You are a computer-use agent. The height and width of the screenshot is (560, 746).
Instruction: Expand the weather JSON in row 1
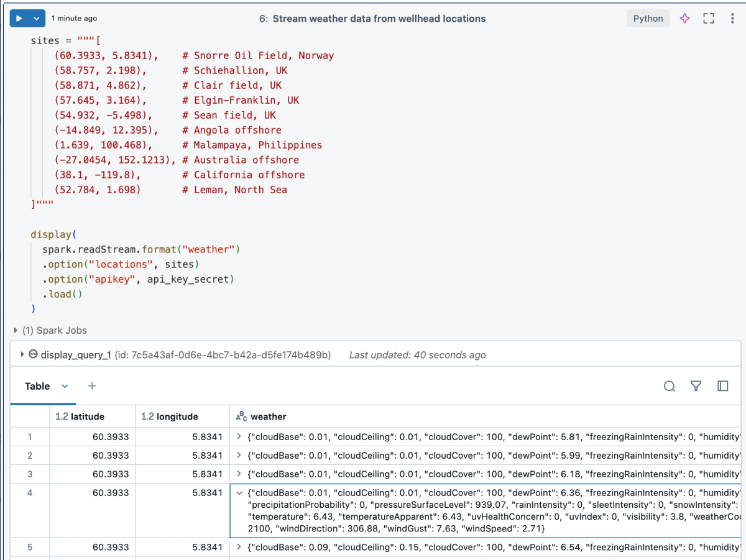(x=239, y=437)
